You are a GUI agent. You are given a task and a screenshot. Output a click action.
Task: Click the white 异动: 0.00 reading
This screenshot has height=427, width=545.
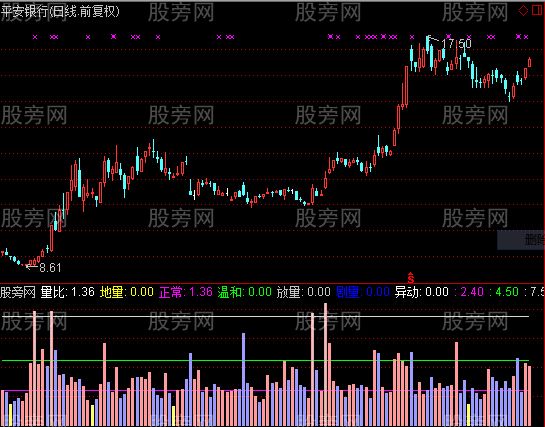coord(421,292)
